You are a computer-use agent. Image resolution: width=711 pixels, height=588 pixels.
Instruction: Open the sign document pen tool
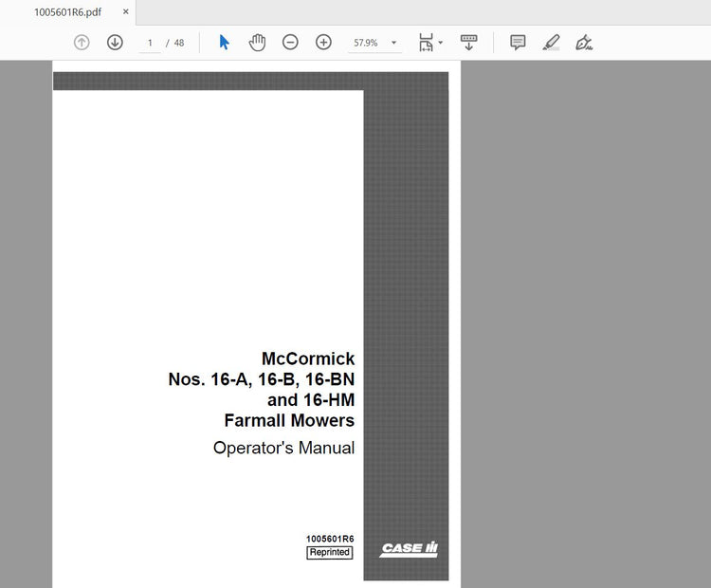[x=584, y=43]
